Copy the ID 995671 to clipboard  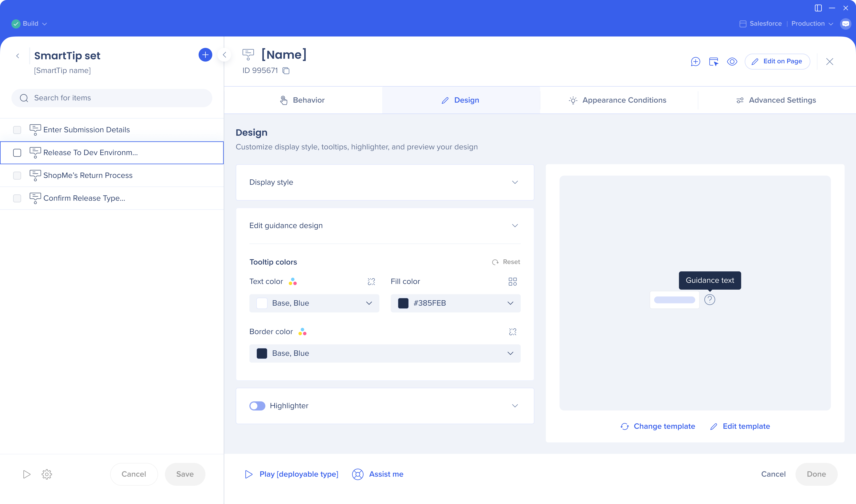click(x=286, y=71)
